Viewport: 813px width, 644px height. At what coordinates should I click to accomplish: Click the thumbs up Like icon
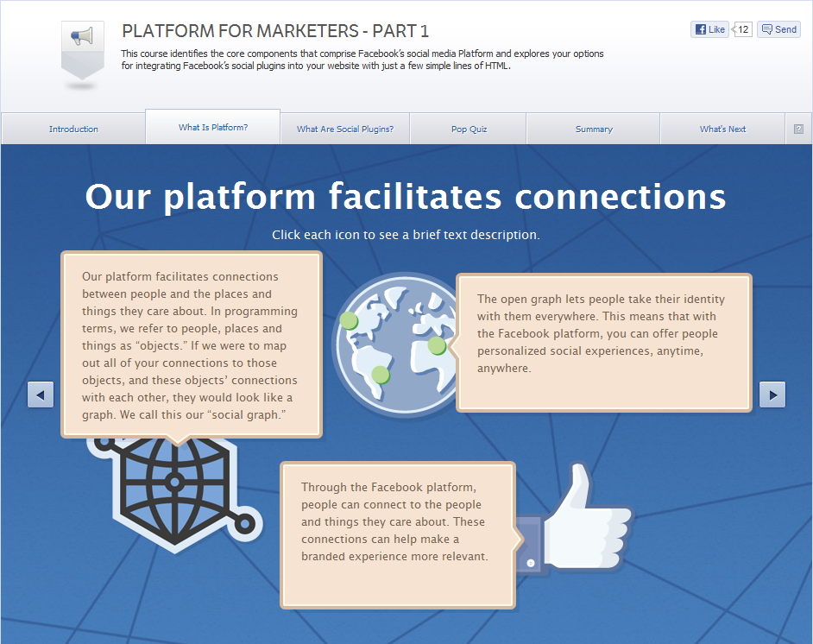point(575,520)
